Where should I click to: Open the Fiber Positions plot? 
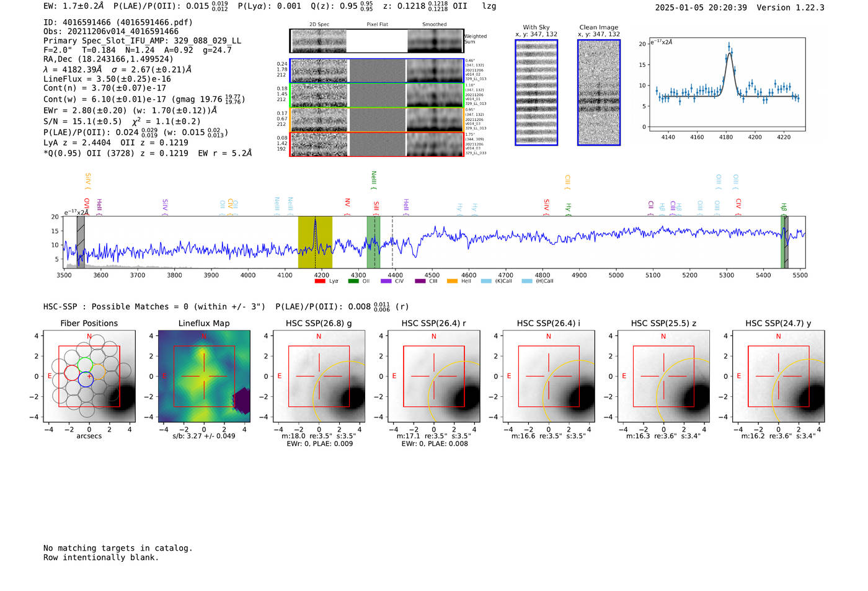(89, 376)
